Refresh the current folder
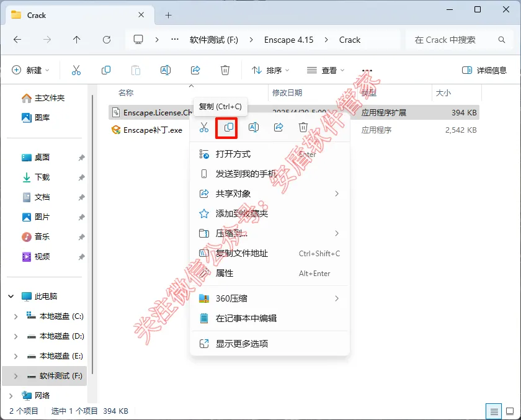 coord(107,40)
